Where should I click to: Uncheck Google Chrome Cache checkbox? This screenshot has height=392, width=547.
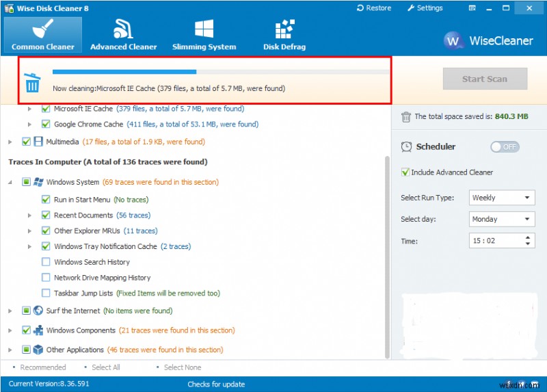click(45, 124)
